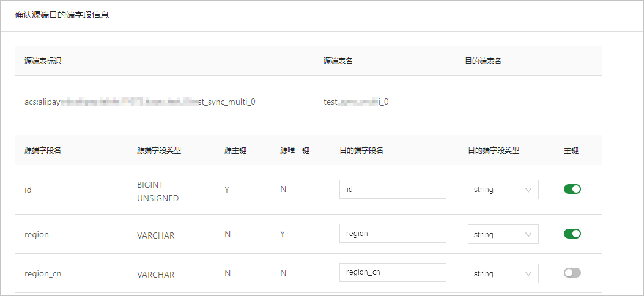Viewport: 644px width, 296px height.
Task: Click source unique key N in id row
Action: (x=283, y=189)
